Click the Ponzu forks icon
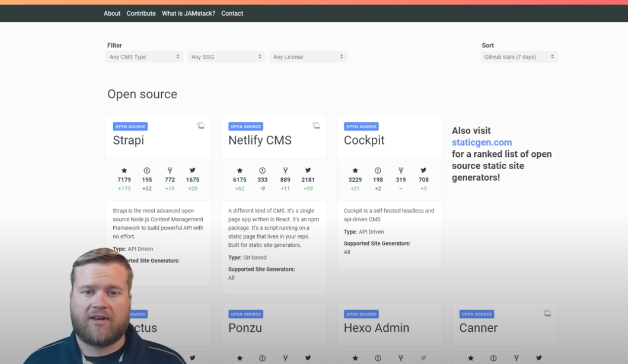 pyautogui.click(x=285, y=358)
